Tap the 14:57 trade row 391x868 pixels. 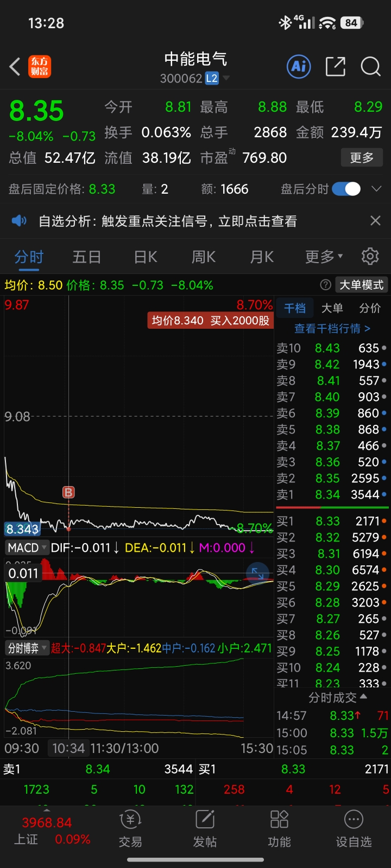tap(332, 716)
